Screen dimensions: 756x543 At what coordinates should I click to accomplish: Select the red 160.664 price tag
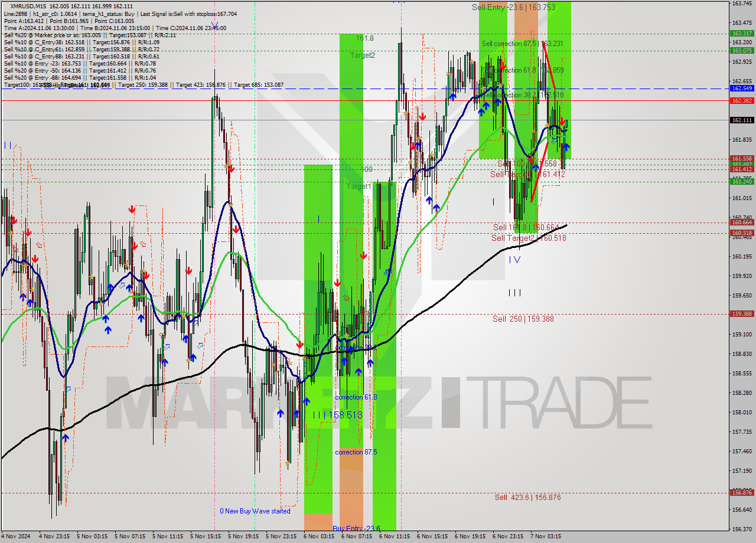742,222
